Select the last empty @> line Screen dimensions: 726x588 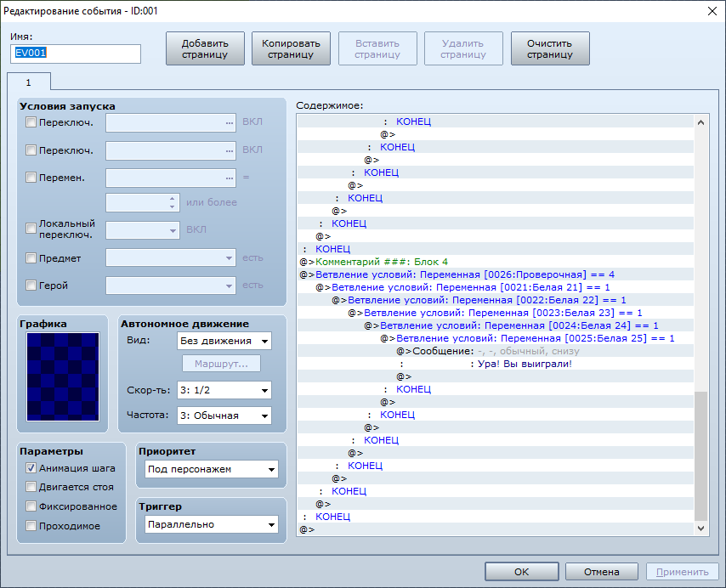(496, 529)
